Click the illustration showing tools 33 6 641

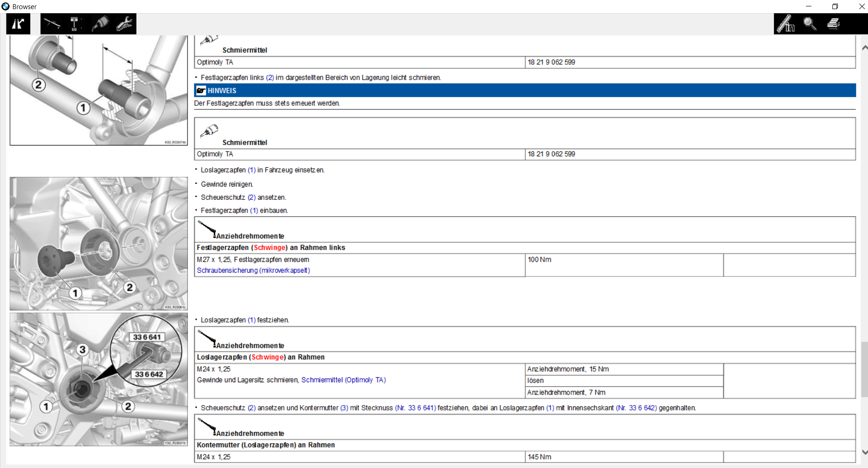99,380
